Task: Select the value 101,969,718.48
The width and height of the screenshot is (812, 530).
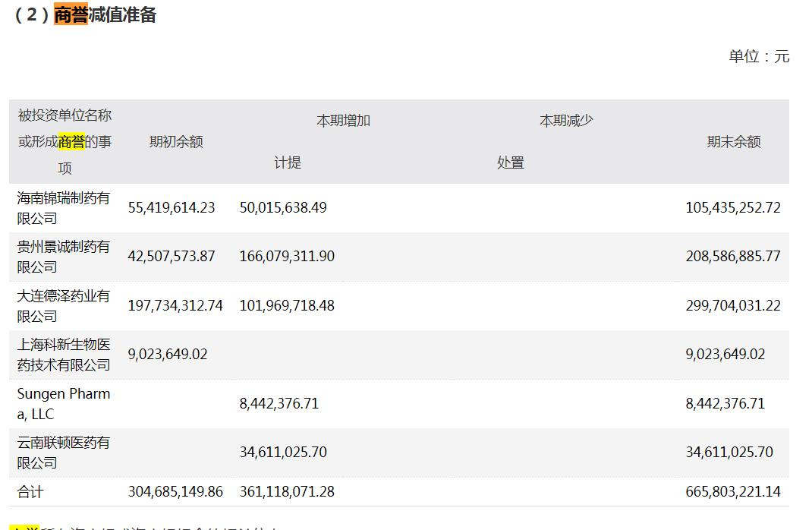Action: 287,306
